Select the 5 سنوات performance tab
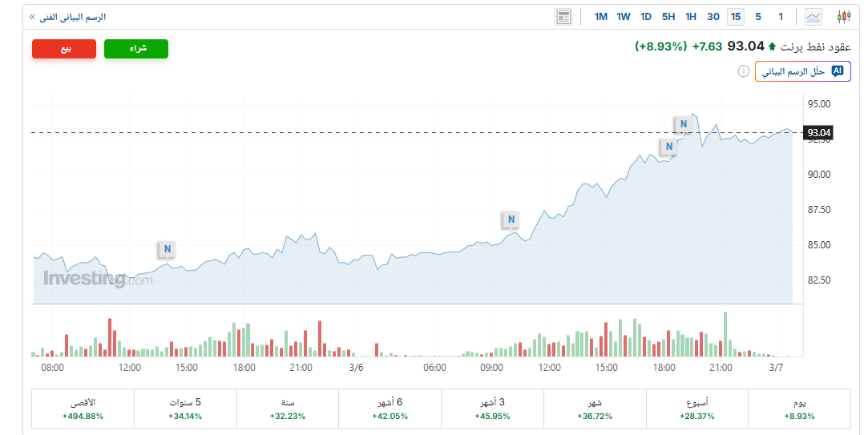The image size is (868, 435). tap(185, 409)
